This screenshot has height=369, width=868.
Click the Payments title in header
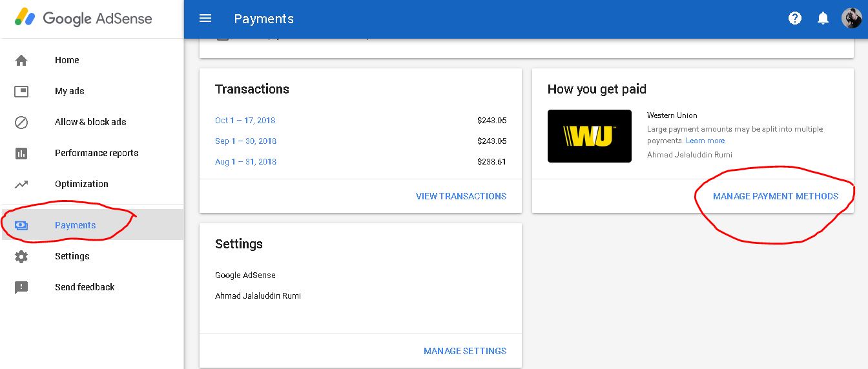tap(263, 19)
